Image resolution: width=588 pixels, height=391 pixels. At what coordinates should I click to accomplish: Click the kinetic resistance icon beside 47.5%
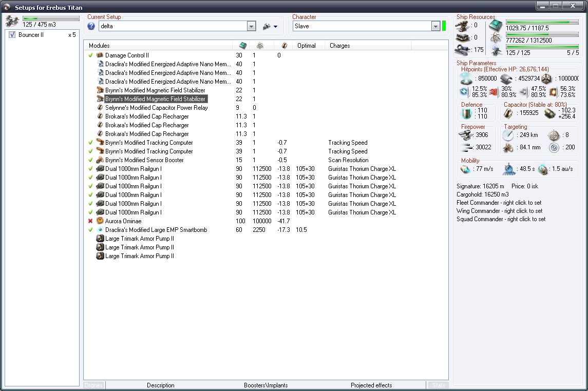click(x=524, y=92)
